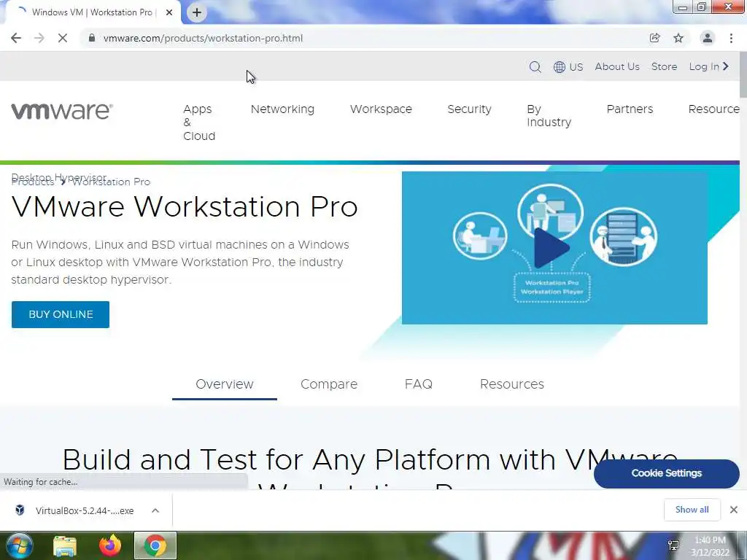Click the VirtualBox-5.2.44 exe download item
The image size is (747, 560).
click(85, 510)
